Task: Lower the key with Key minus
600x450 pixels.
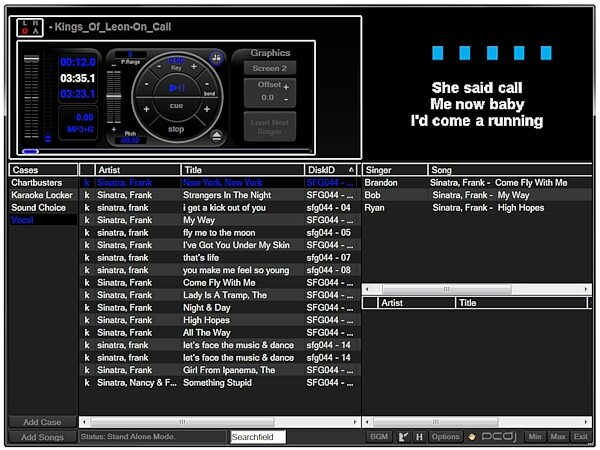Action: [160, 67]
